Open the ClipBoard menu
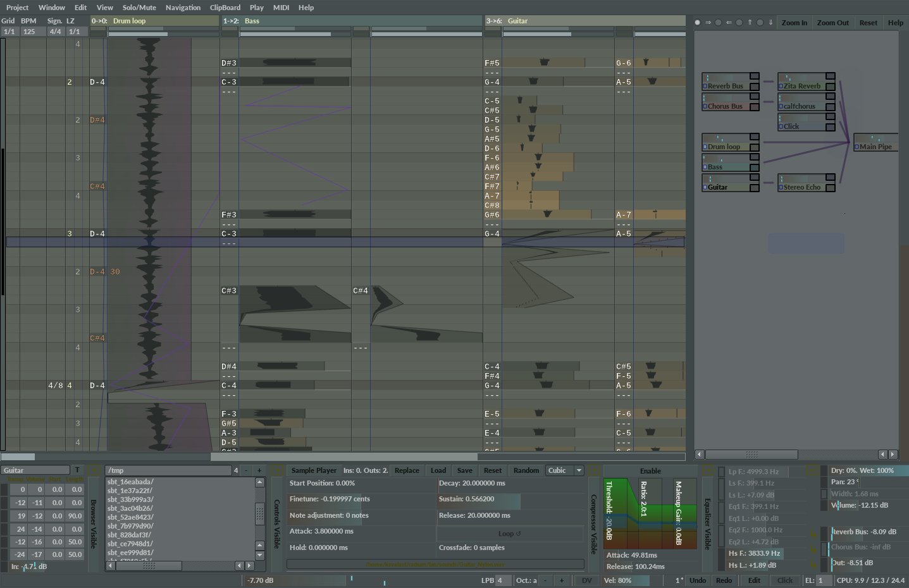The image size is (909, 588). [x=225, y=8]
